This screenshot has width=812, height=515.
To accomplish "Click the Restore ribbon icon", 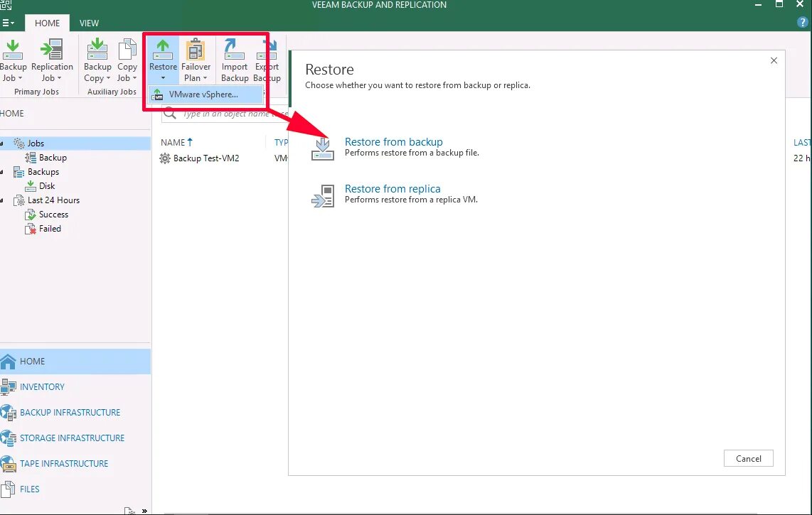I will 163,50.
